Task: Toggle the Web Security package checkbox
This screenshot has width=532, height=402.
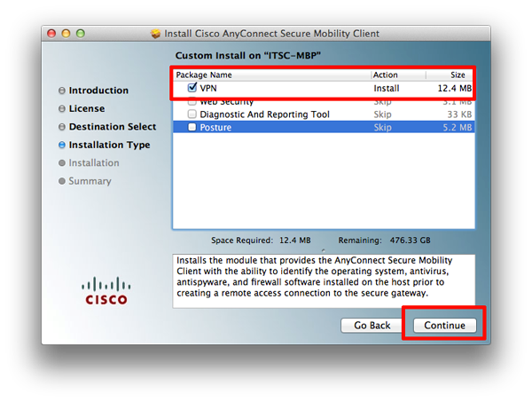Action: tap(192, 103)
